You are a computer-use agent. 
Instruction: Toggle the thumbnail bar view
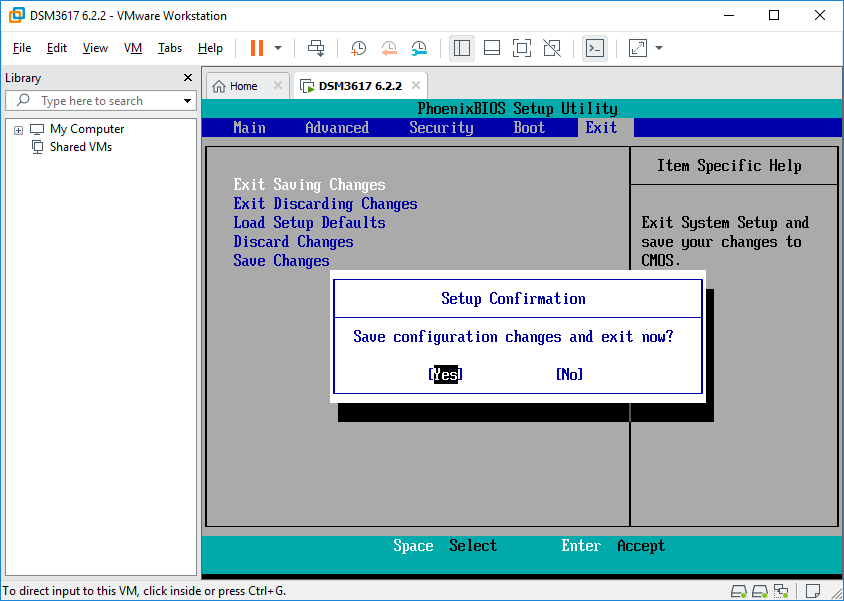pos(491,48)
